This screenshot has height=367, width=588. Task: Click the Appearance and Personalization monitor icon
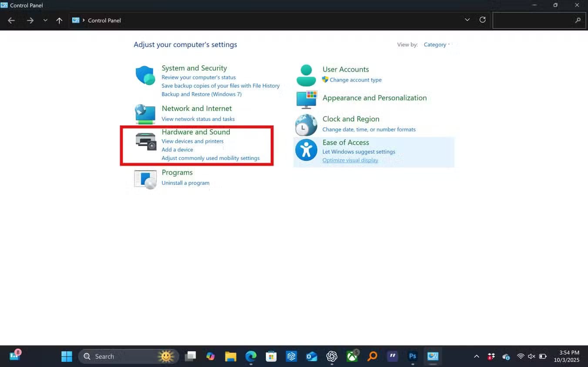(306, 100)
